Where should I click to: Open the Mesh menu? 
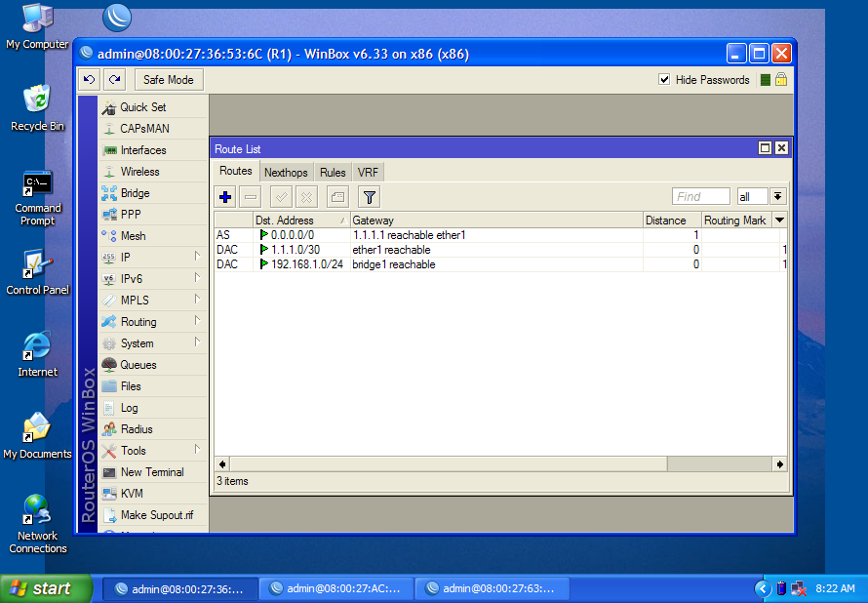(x=153, y=236)
